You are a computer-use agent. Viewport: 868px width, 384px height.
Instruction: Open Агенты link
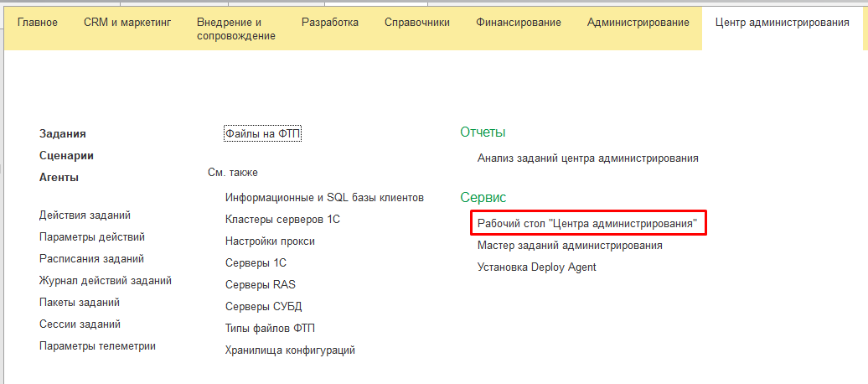click(59, 177)
